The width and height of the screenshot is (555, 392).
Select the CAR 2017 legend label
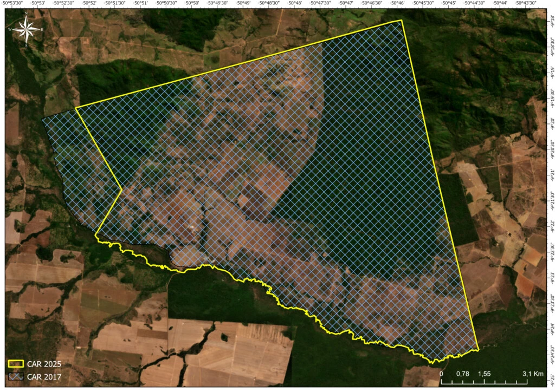pos(44,377)
